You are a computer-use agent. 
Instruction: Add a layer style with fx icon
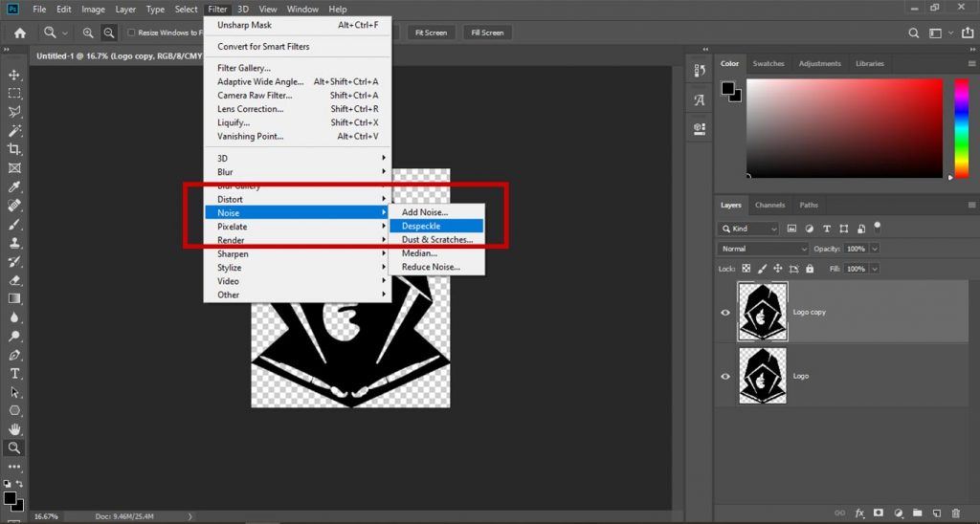pyautogui.click(x=860, y=513)
